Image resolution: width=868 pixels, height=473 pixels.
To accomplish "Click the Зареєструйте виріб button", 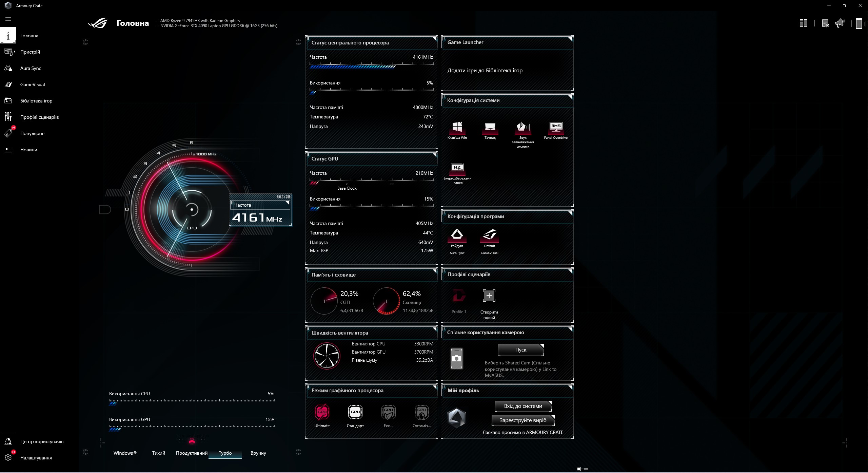I will [x=523, y=420].
